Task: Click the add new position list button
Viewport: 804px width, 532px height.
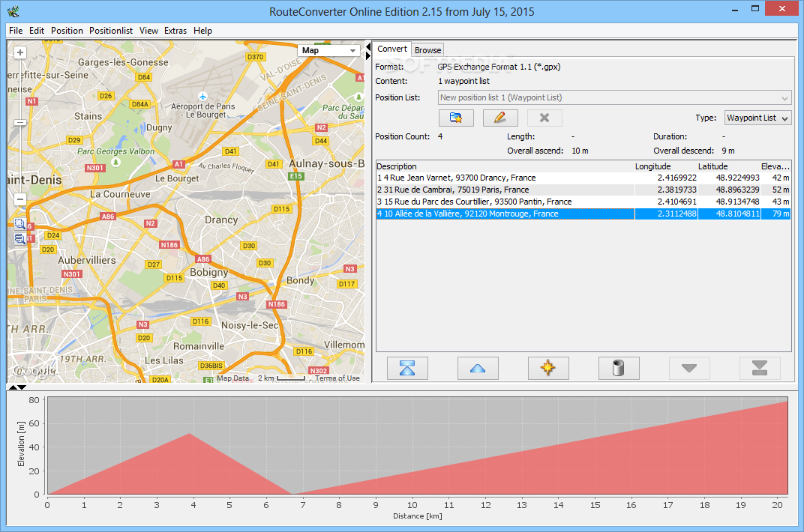Action: [456, 118]
